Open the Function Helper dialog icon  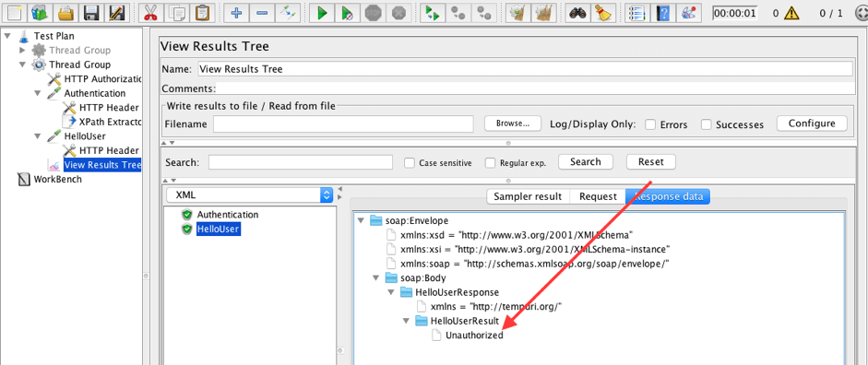point(637,12)
